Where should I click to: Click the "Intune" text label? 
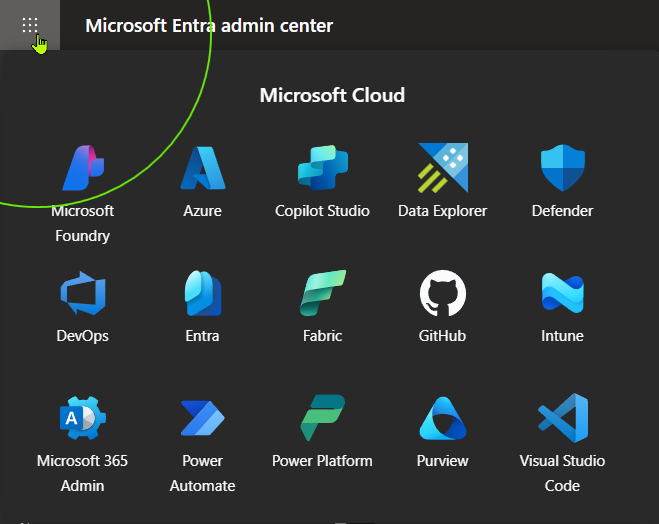coord(562,336)
